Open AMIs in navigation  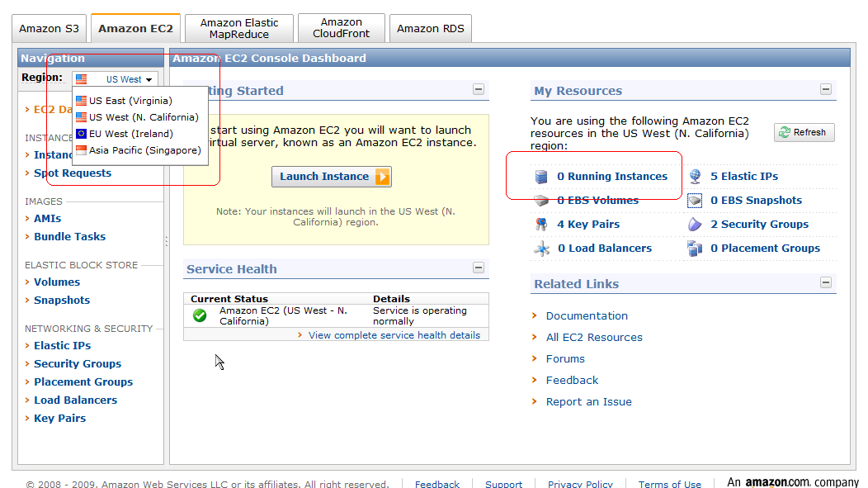pyautogui.click(x=48, y=219)
